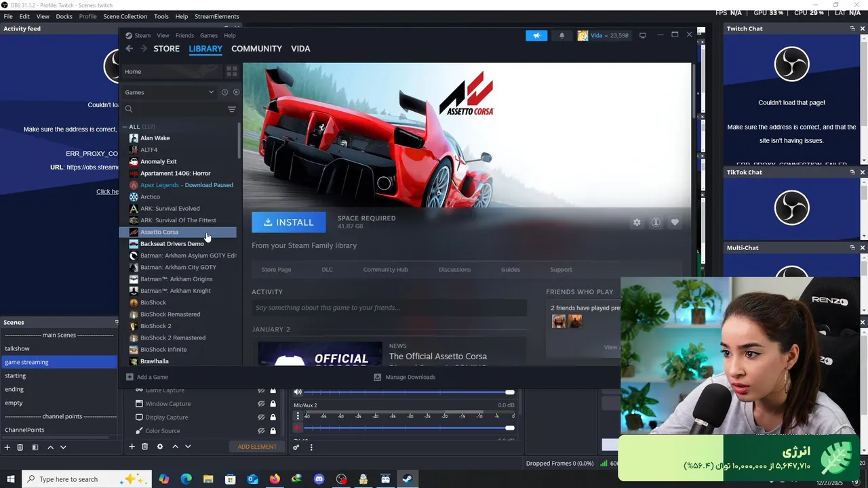Go forward using Steam's forward arrow

tap(143, 49)
